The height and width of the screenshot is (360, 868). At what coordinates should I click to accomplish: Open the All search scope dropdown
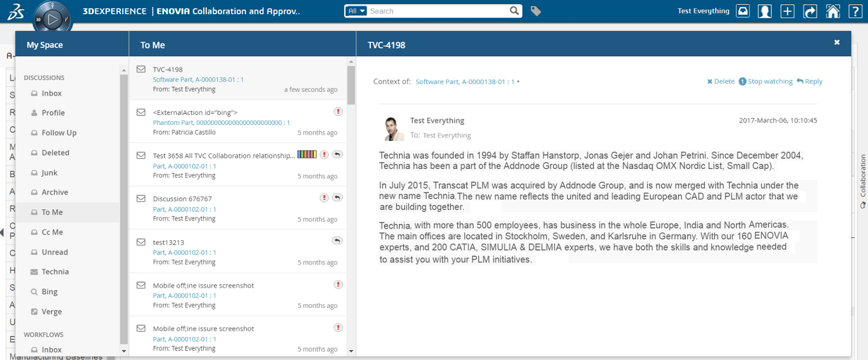point(355,11)
